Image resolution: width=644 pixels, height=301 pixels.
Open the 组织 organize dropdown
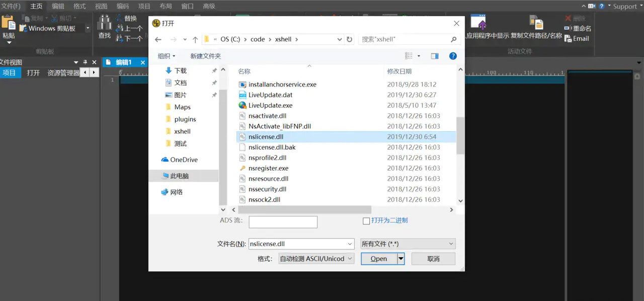[167, 56]
